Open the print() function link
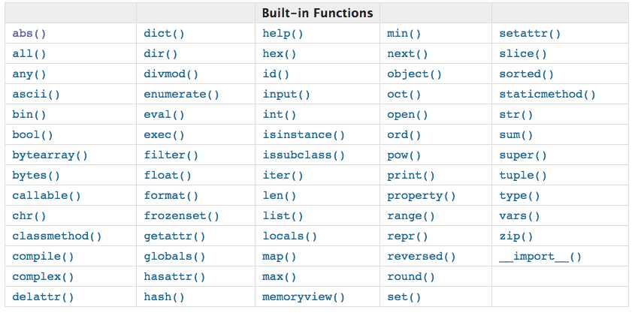The height and width of the screenshot is (316, 644). click(411, 176)
